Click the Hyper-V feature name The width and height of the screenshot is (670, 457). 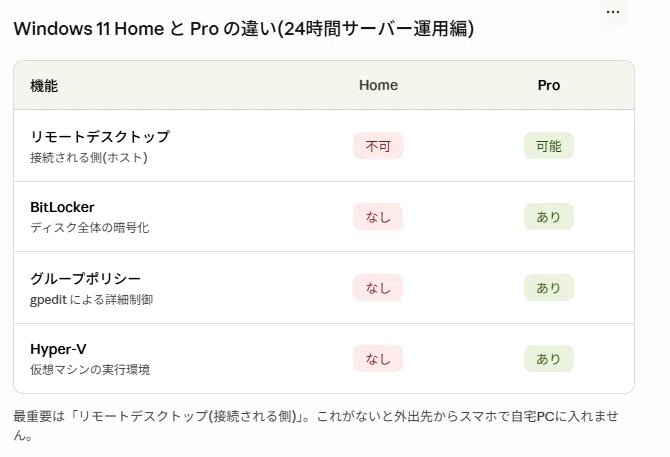(58, 349)
